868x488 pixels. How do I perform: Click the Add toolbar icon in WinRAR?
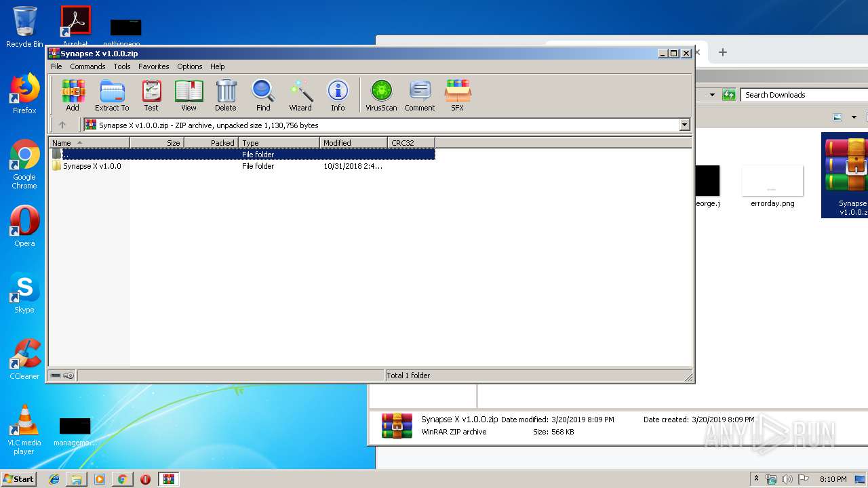(x=73, y=95)
